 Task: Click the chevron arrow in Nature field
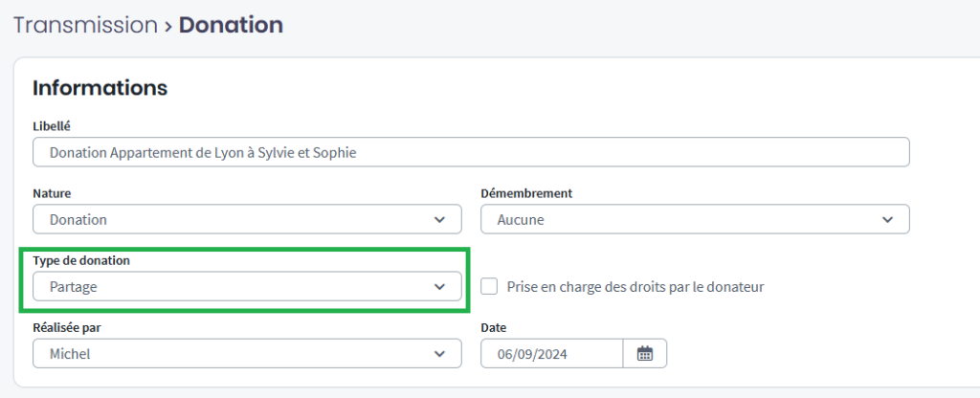click(x=439, y=219)
